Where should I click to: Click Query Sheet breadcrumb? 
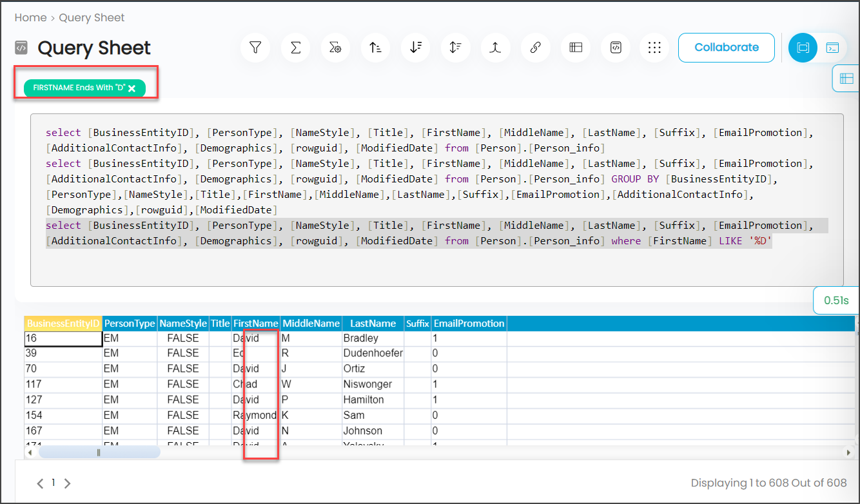coord(92,17)
